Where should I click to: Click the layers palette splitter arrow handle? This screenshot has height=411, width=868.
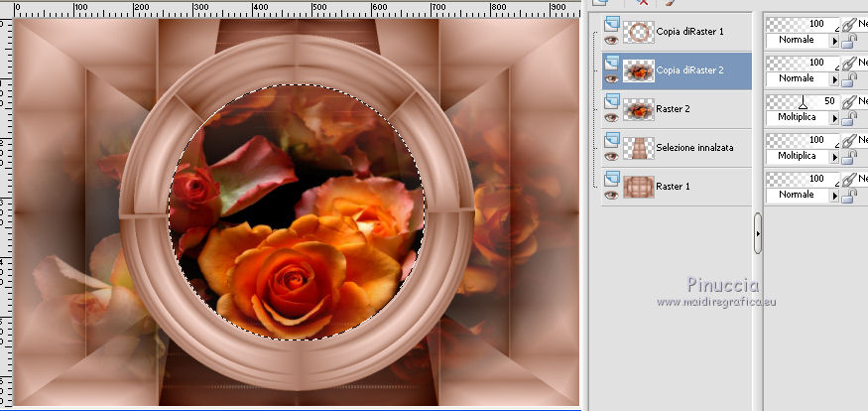(x=757, y=233)
